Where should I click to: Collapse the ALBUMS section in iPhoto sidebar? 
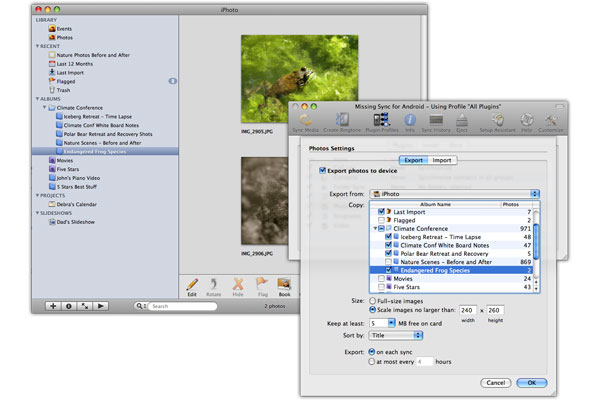pos(37,99)
